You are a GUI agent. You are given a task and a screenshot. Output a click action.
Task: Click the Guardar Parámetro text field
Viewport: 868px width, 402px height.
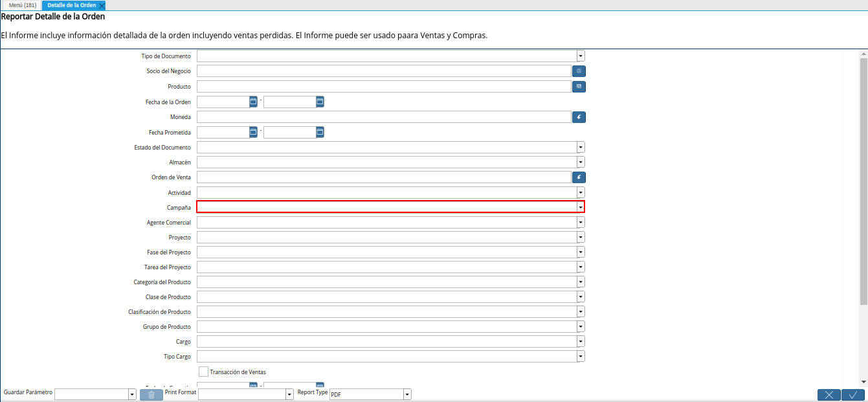[x=91, y=395]
